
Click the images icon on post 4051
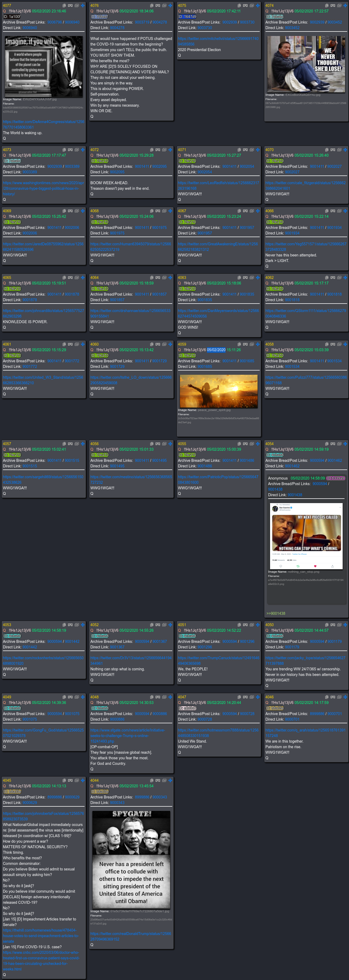pyautogui.click(x=252, y=625)
